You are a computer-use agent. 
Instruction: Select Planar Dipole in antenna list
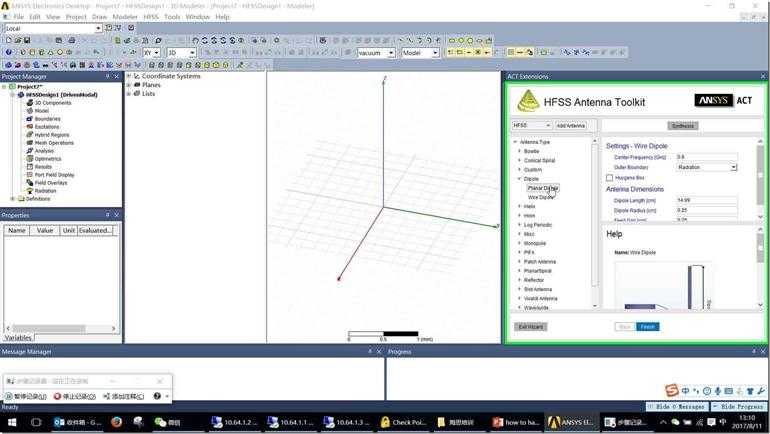pos(543,188)
